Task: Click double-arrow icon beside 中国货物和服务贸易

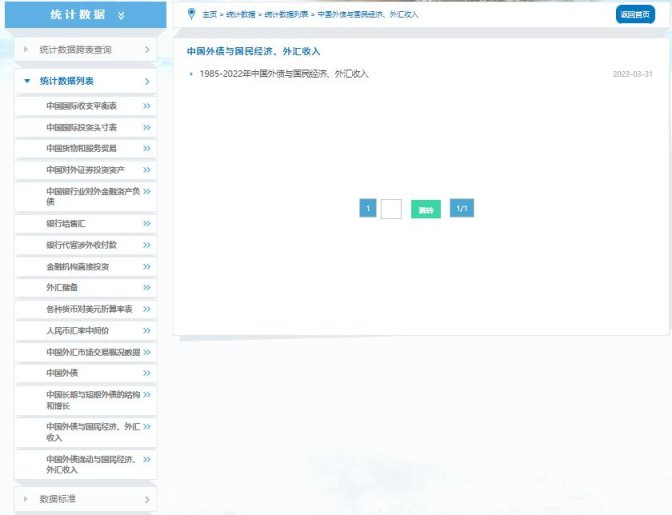Action: point(147,148)
